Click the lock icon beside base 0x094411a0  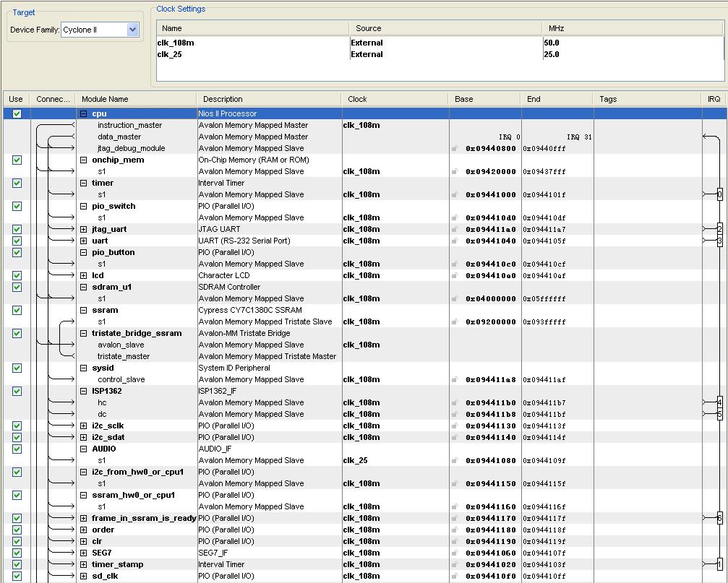(455, 229)
